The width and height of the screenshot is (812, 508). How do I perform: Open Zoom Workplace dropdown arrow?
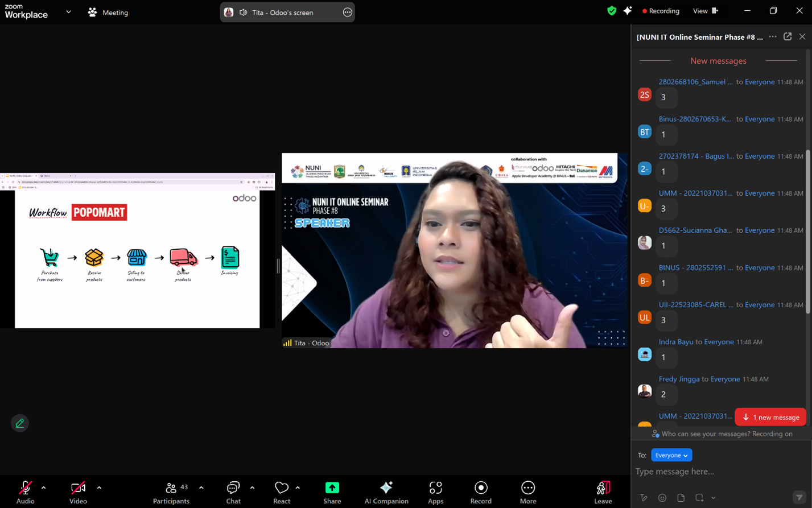coord(68,12)
